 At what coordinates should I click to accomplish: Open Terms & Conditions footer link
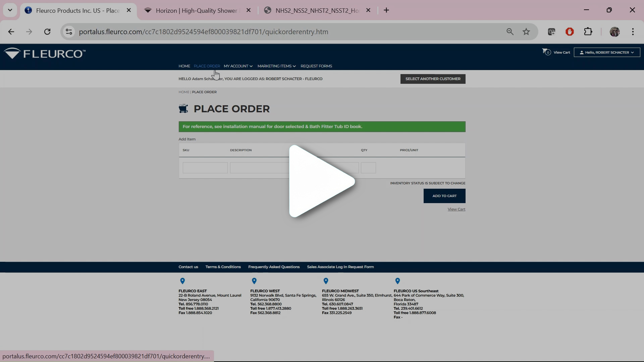point(223,267)
